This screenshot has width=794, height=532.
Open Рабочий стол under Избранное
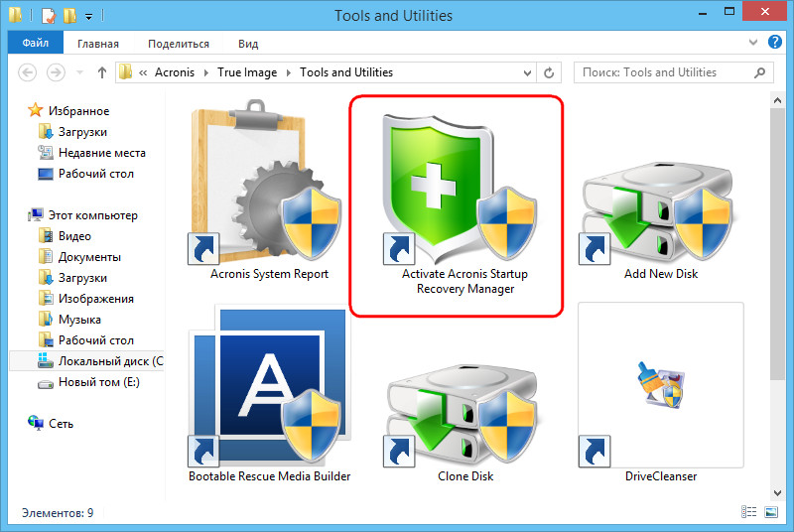click(95, 174)
